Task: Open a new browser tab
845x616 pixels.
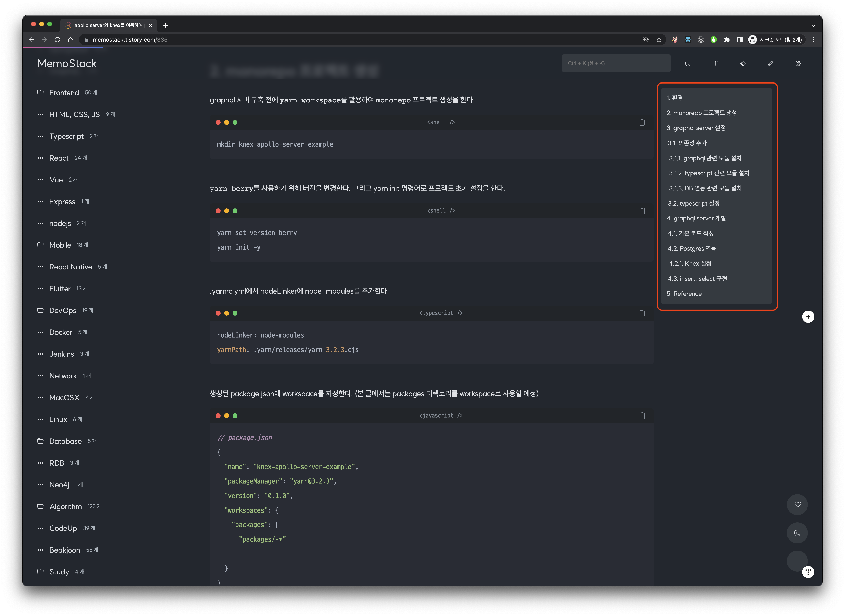Action: 166,25
